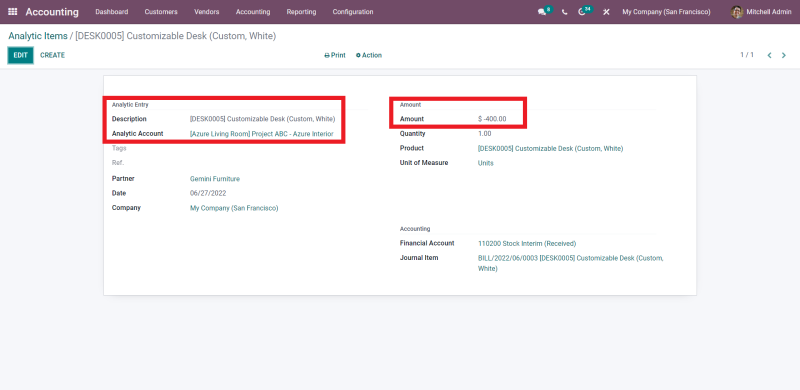Select the quantity value 1.00
The image size is (800, 390).
[485, 134]
